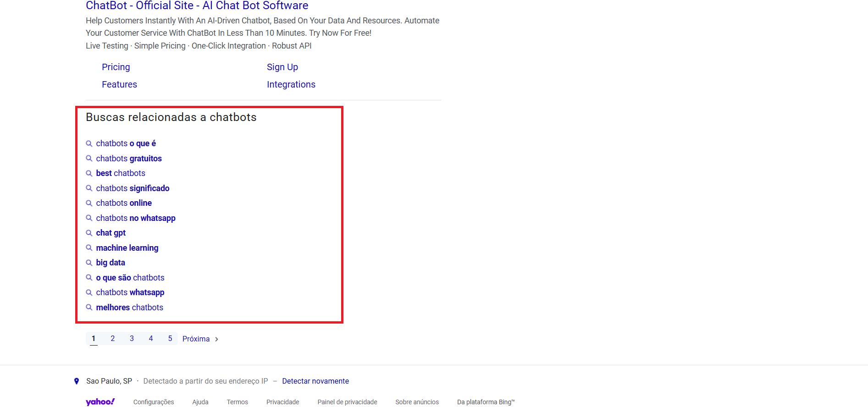Go to results page 2
Viewport: 868px width, 407px height.
coord(113,339)
